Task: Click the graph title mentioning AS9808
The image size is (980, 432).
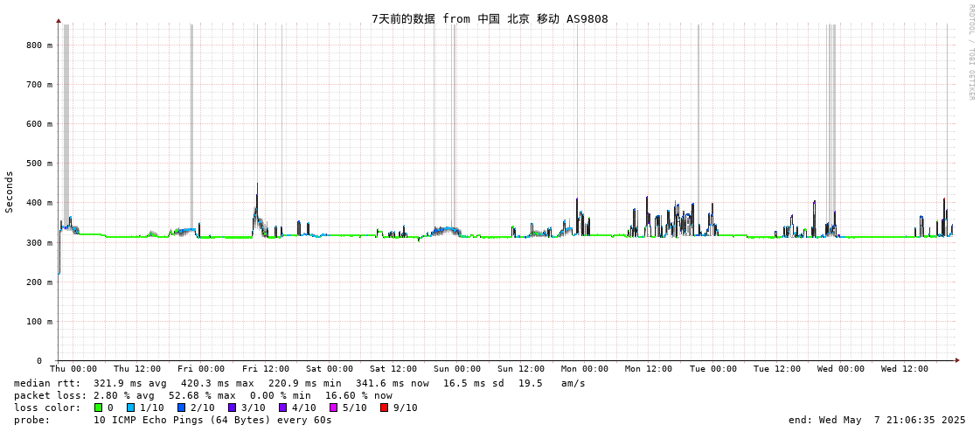Action: click(490, 18)
